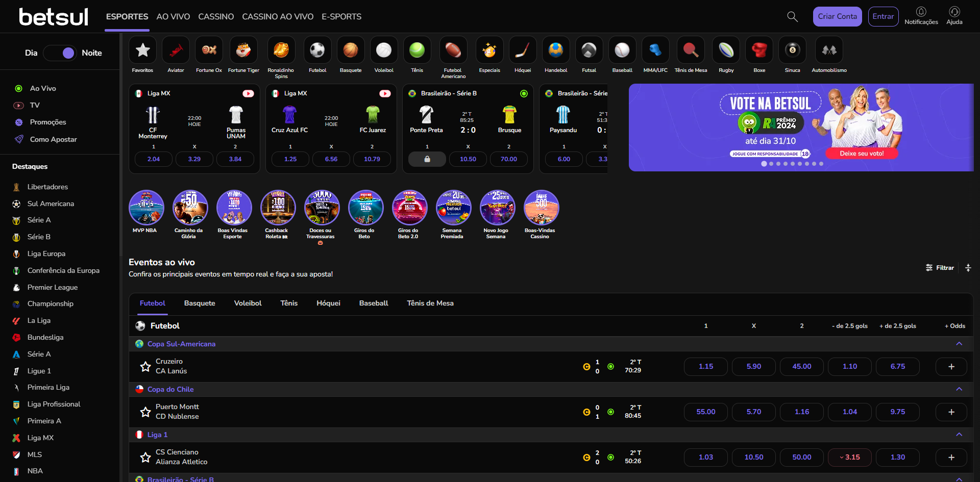This screenshot has width=980, height=482.
Task: Open the Fortune Tiger icon
Action: (243, 50)
